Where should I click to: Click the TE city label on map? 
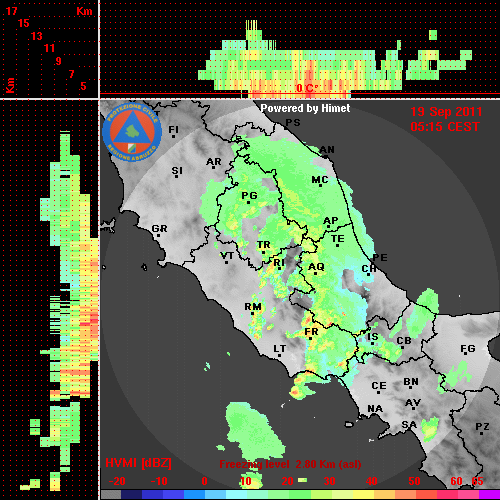338,239
